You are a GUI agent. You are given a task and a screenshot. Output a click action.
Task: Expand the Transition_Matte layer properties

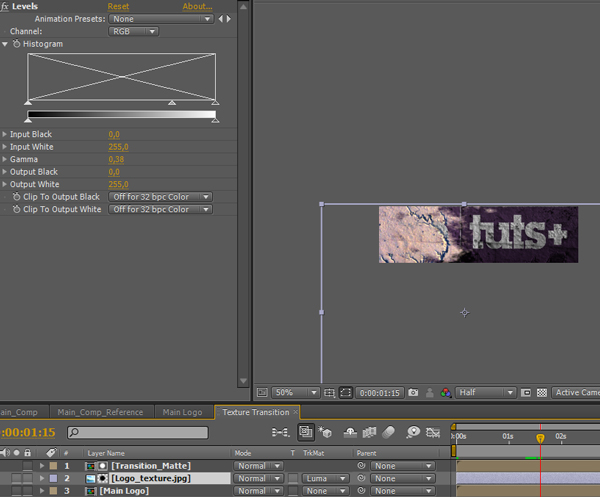coord(42,466)
